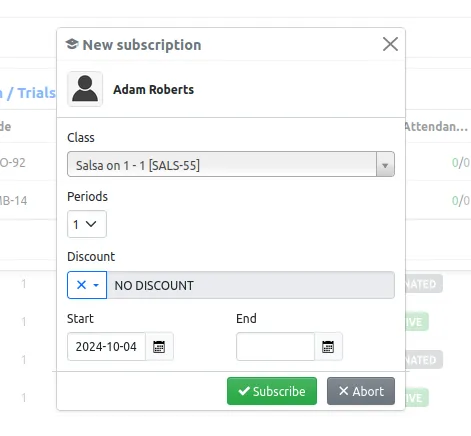Click the graduation cap icon in title
The height and width of the screenshot is (436, 471).
(x=72, y=44)
